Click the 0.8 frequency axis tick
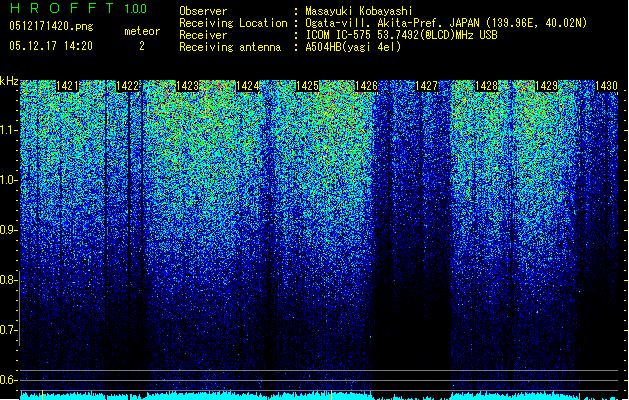The height and width of the screenshot is (400, 629). point(9,280)
